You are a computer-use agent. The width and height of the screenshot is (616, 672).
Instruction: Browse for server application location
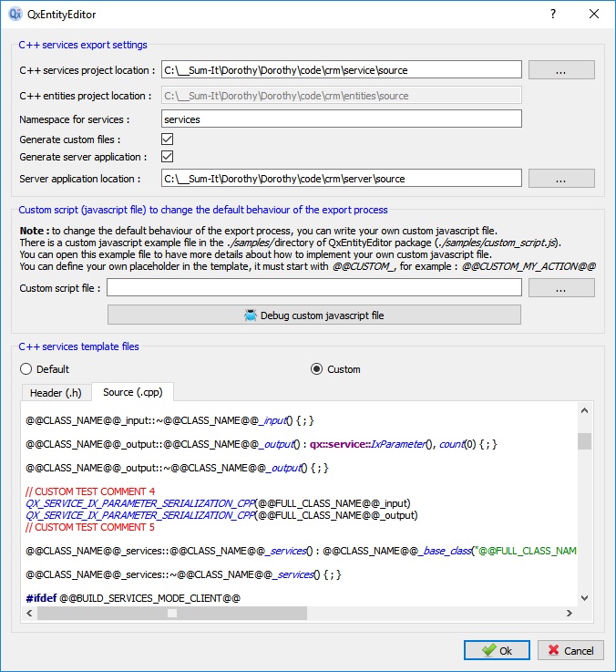click(x=561, y=179)
